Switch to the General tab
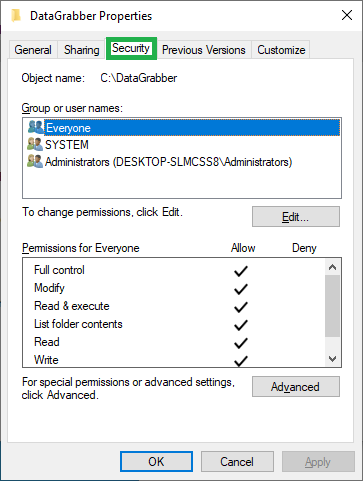363x481 pixels. tap(33, 50)
